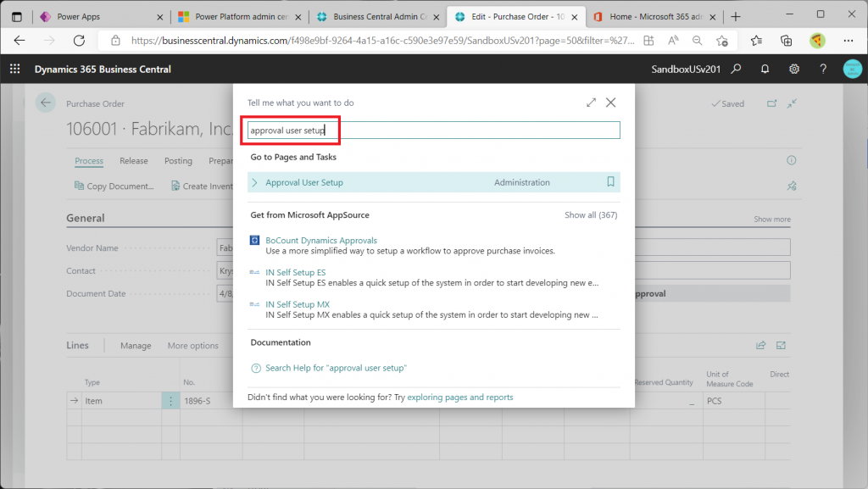Open the Dynamics 365 app launcher waffle

click(x=15, y=69)
